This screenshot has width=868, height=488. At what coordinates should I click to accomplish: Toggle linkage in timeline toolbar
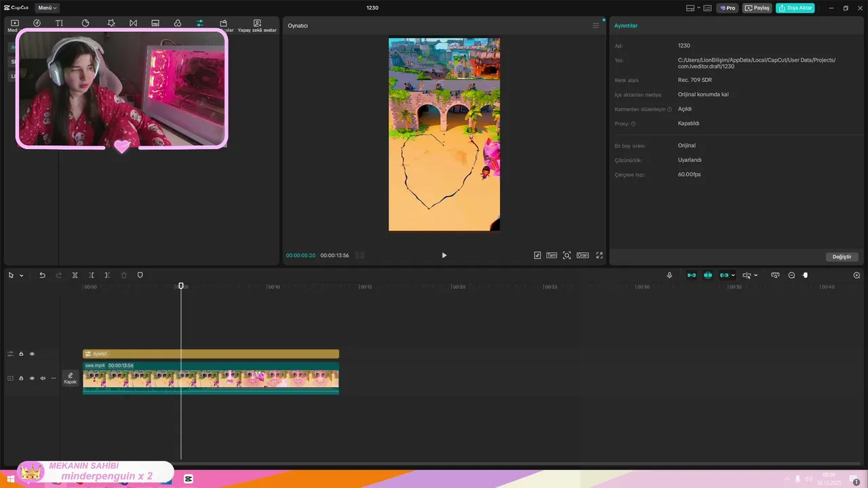pos(724,275)
